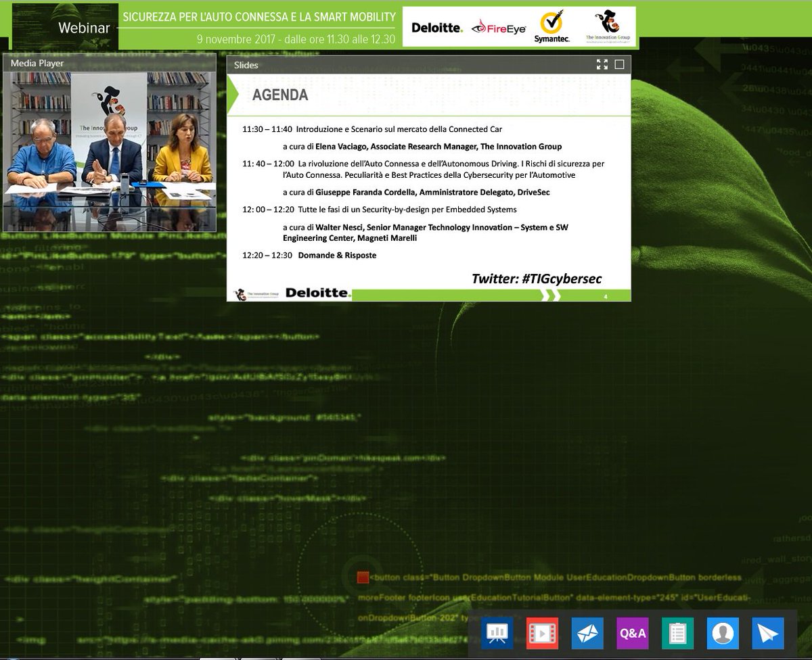The image size is (812, 660).
Task: Open the Slides widget from the dock
Action: (497, 634)
